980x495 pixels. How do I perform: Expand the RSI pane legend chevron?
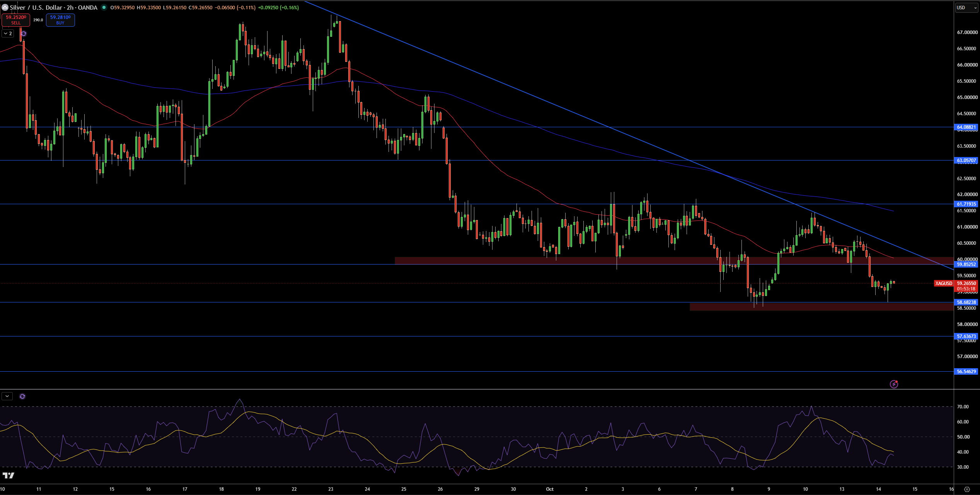click(7, 396)
